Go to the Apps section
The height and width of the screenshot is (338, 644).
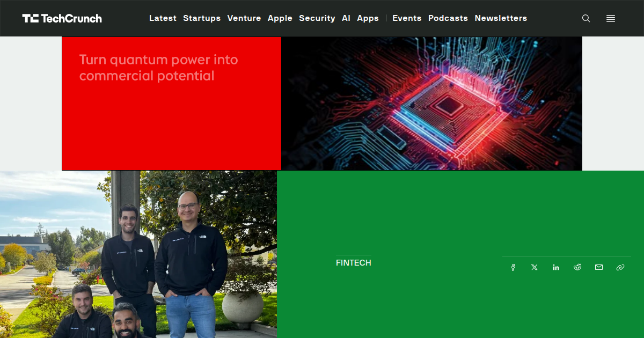368,18
